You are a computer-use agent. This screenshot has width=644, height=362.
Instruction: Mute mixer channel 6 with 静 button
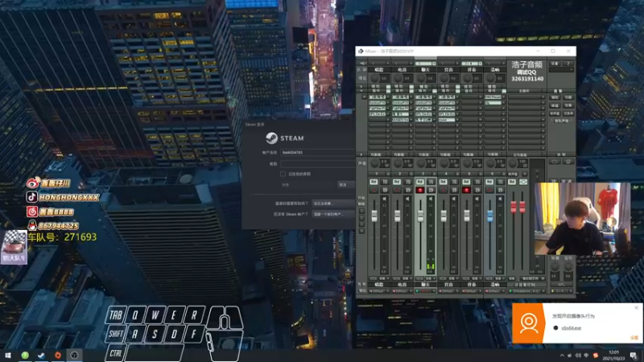tap(500, 182)
